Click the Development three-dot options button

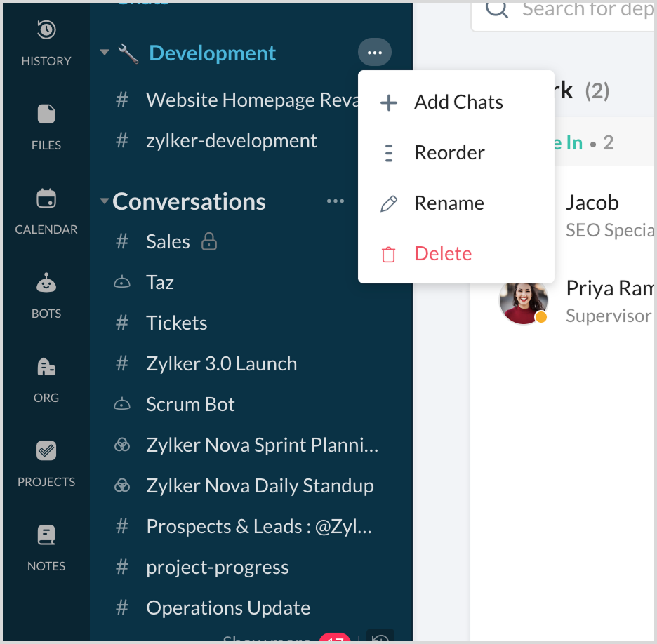[x=375, y=53]
